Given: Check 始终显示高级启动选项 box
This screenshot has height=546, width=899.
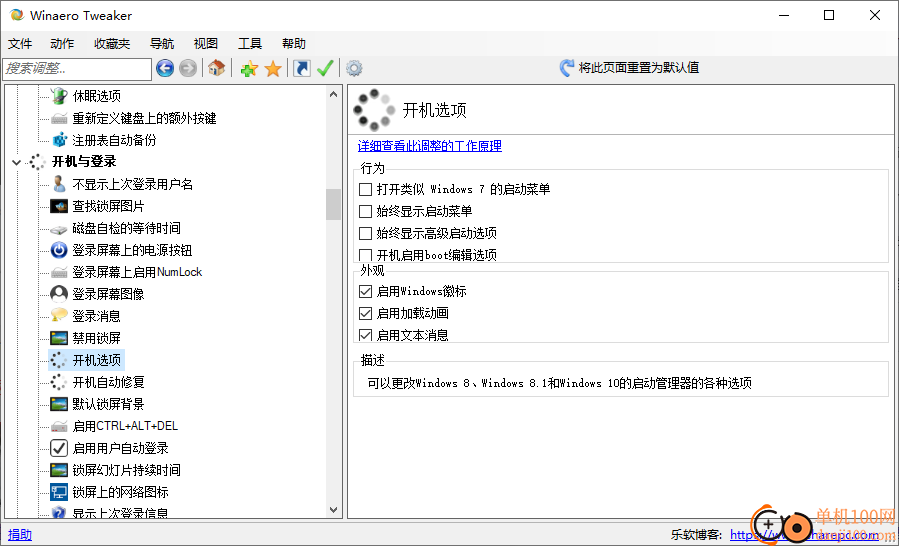Looking at the screenshot, I should tap(365, 233).
